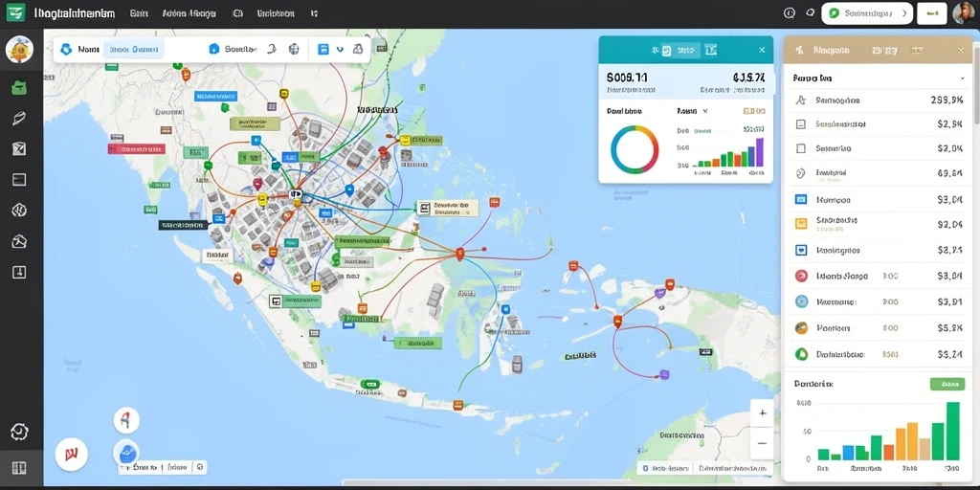Open the globe icon in left sidebar
The width and height of the screenshot is (980, 490).
tap(19, 210)
